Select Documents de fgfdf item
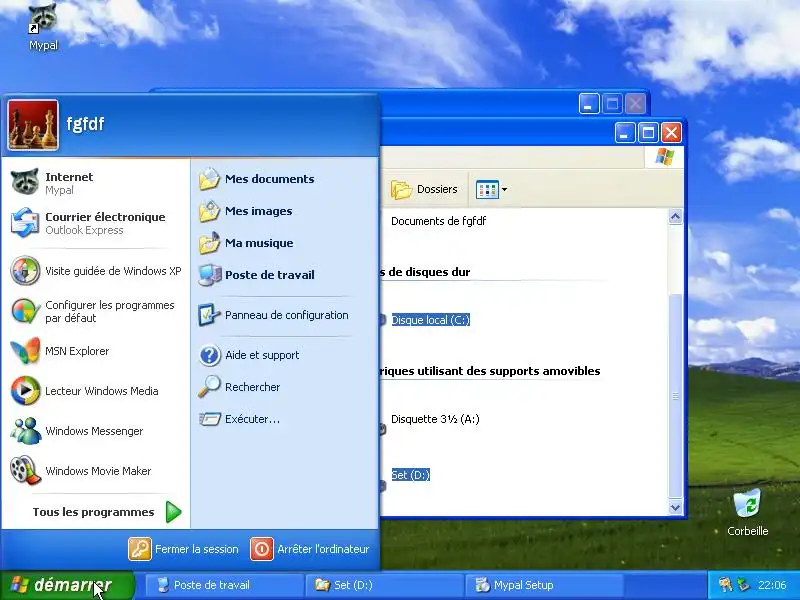The width and height of the screenshot is (800, 600). pyautogui.click(x=438, y=221)
